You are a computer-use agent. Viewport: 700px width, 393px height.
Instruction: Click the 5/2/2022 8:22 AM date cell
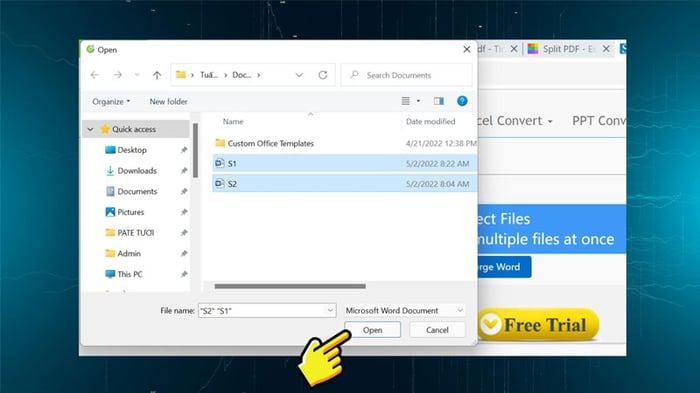pyautogui.click(x=437, y=164)
